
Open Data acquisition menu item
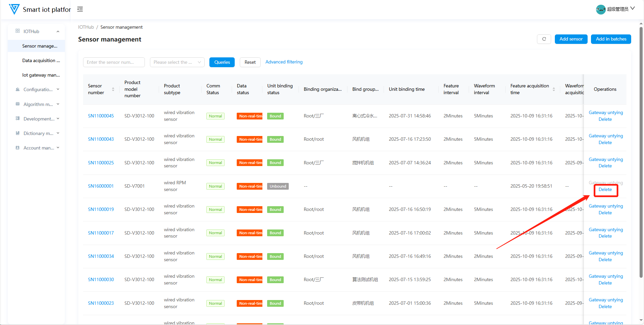tap(41, 61)
